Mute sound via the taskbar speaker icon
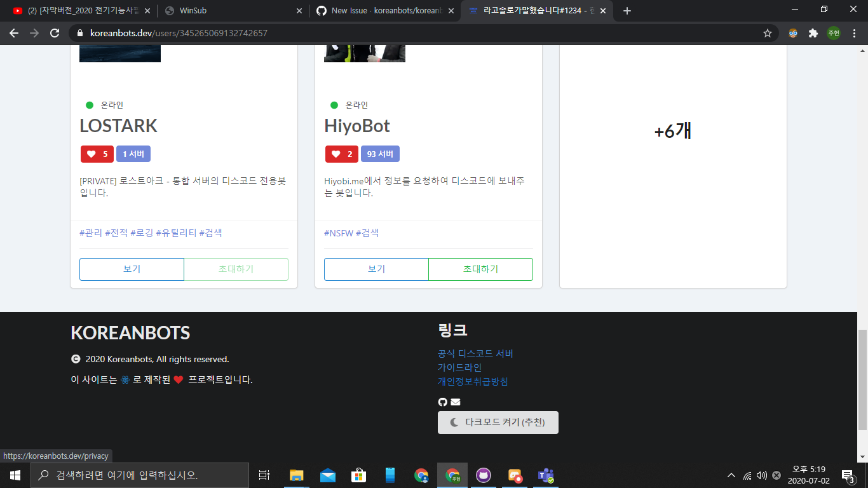868x488 pixels. tap(761, 475)
